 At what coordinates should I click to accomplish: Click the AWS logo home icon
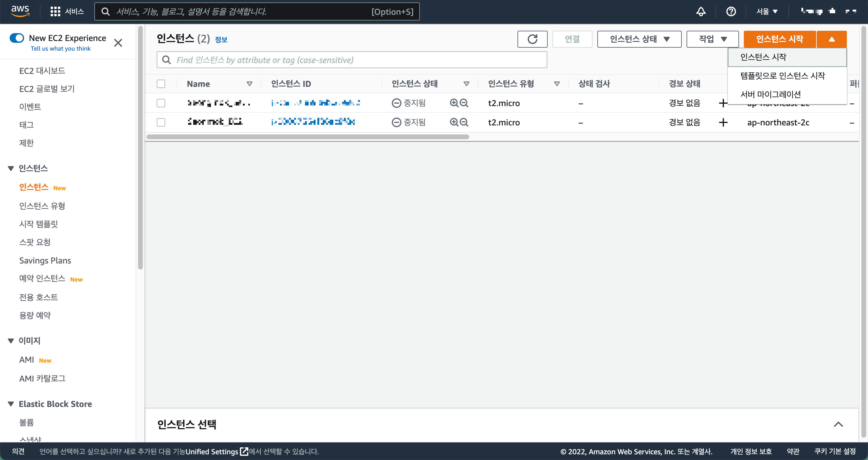pos(20,11)
